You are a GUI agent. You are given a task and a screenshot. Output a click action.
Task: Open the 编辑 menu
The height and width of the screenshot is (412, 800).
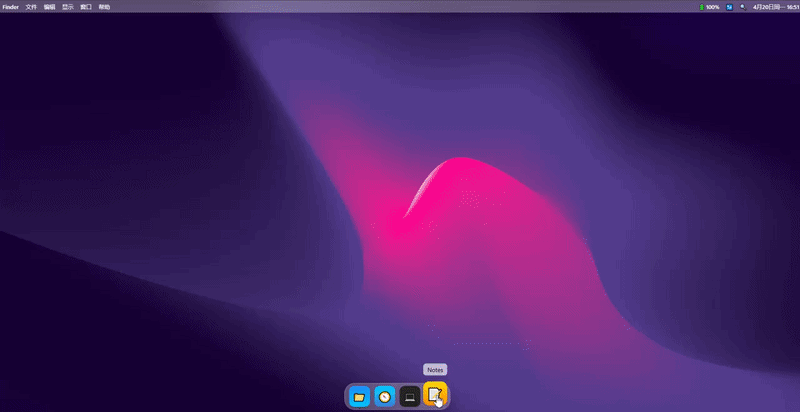pos(50,6)
